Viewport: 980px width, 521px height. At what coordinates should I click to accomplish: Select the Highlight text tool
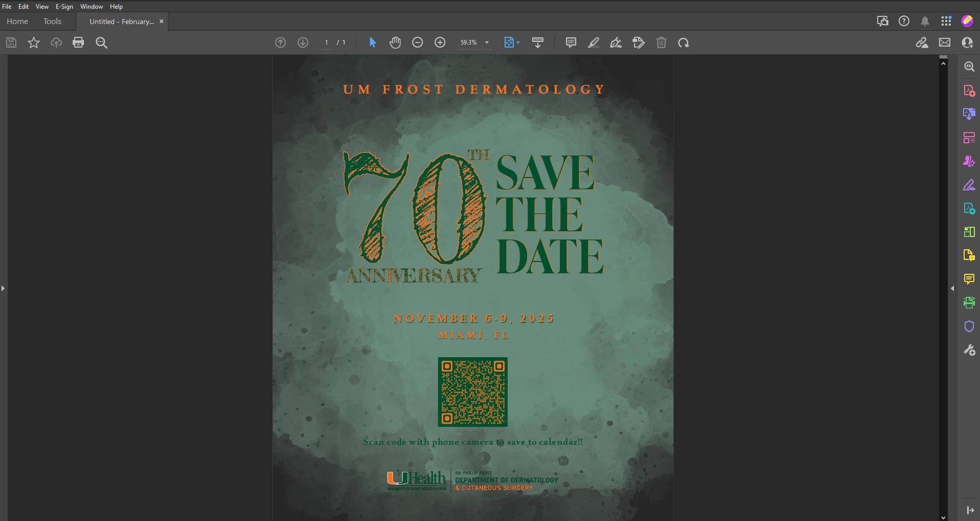click(594, 42)
